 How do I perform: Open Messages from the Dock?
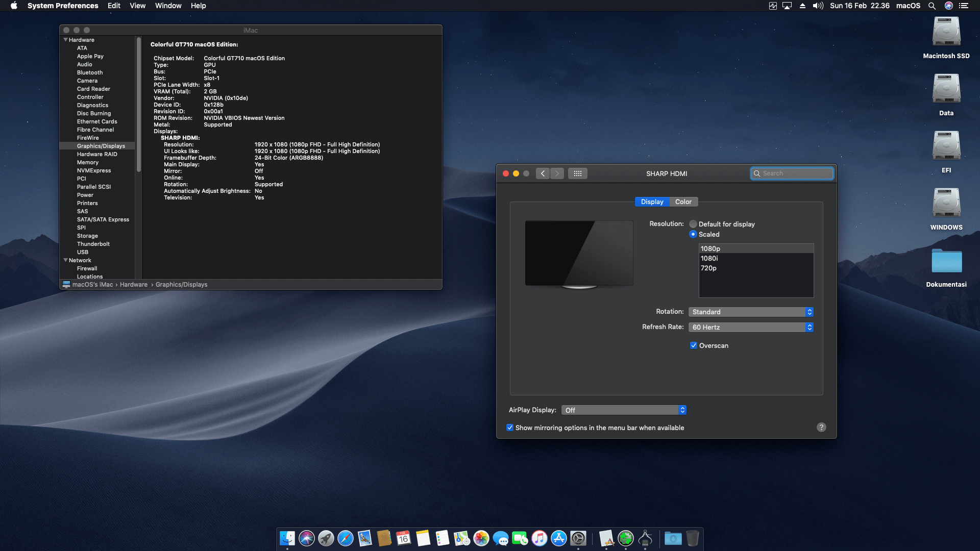(501, 538)
